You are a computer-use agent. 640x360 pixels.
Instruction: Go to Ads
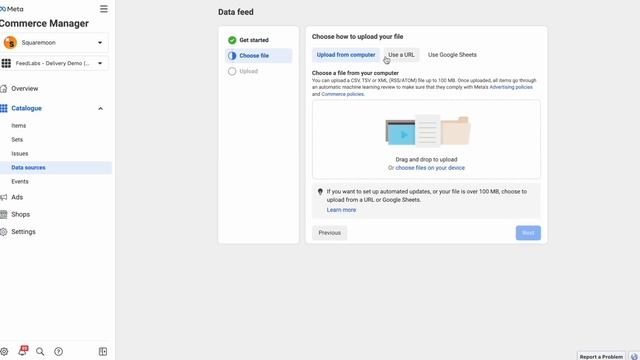17,197
